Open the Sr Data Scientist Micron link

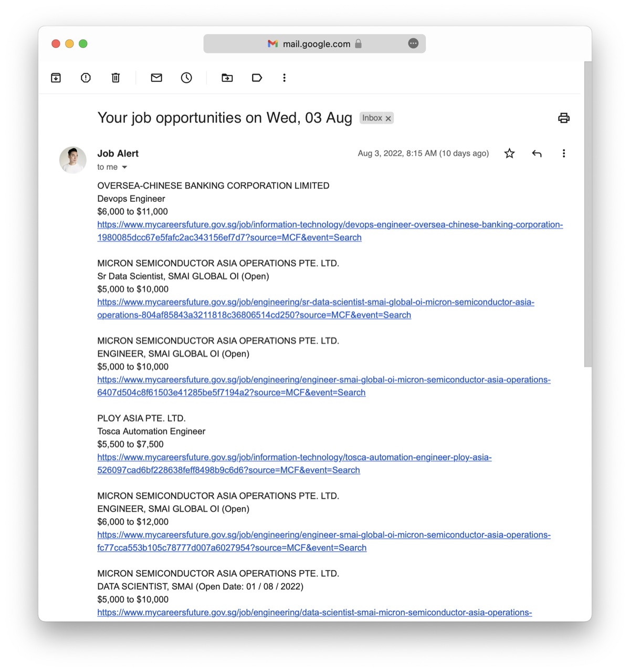point(315,303)
